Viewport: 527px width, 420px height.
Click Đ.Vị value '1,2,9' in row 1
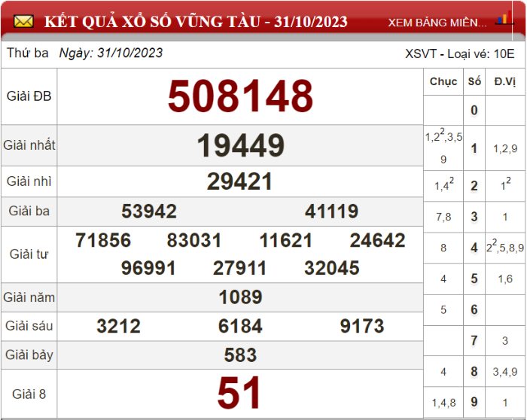coord(505,149)
